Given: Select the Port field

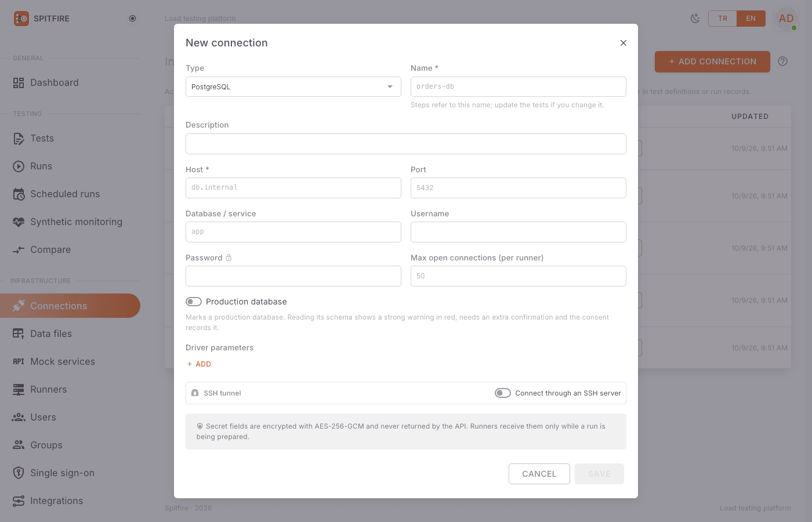Looking at the screenshot, I should pos(519,188).
